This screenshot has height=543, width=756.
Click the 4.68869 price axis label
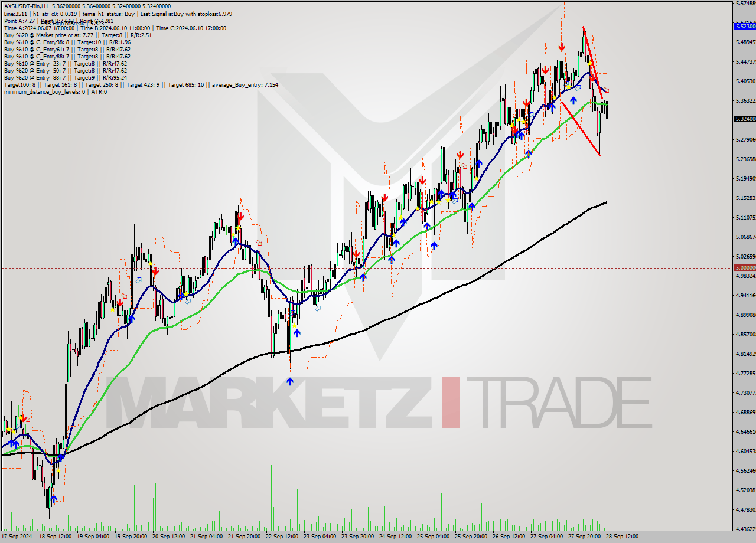(745, 412)
